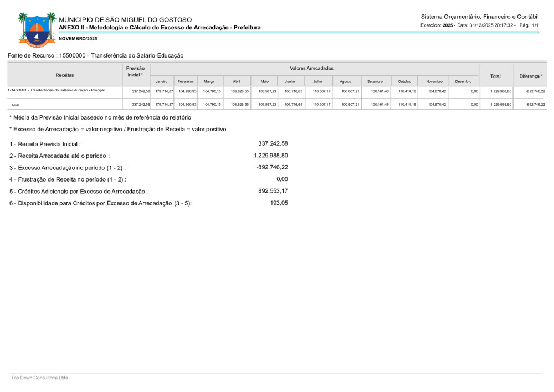Image resolution: width=554 pixels, height=392 pixels.
Task: Select '3 - Excesso Arrecadação no período' line
Action: pos(68,167)
